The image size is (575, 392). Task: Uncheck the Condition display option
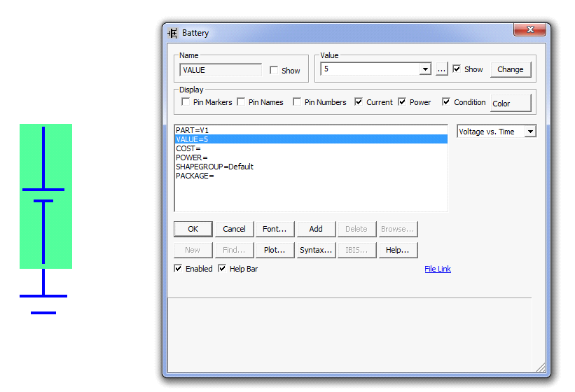click(446, 101)
